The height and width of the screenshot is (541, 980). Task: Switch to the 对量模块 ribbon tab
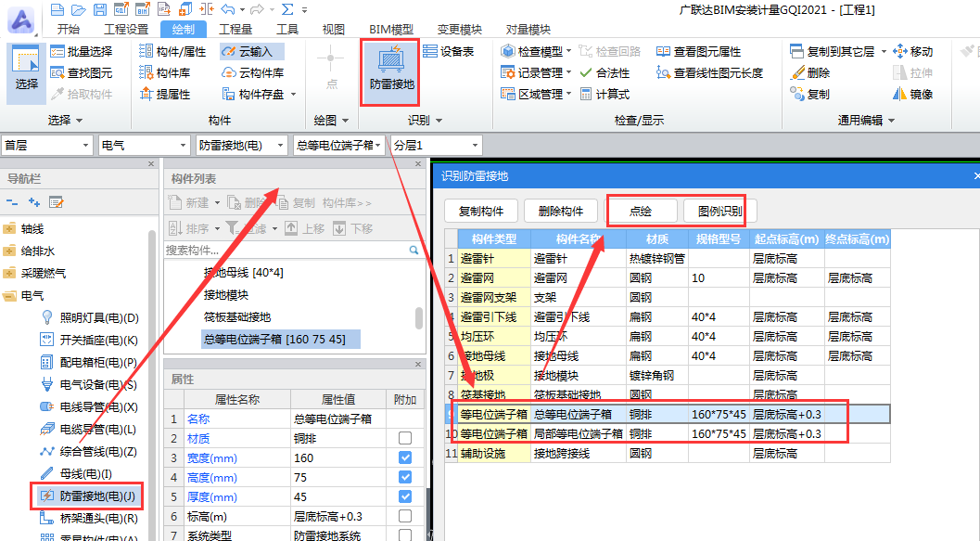[x=528, y=30]
